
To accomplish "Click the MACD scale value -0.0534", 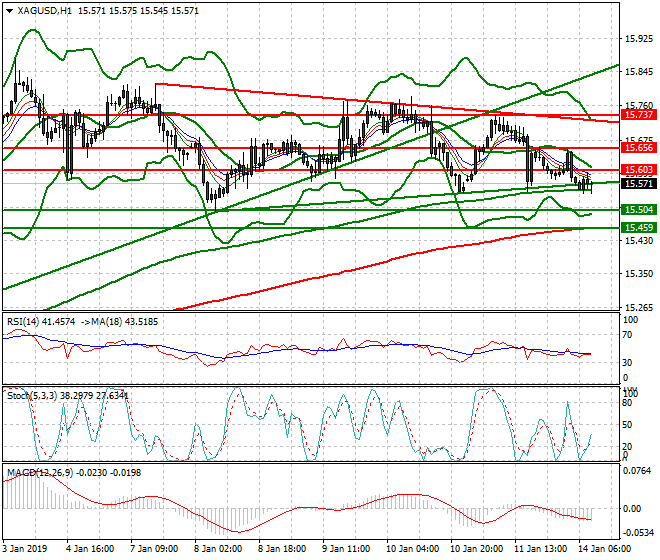I will click(639, 533).
